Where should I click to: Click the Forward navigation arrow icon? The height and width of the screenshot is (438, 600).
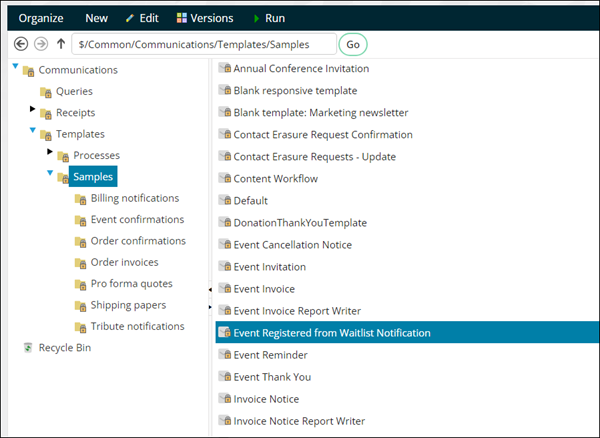coord(41,44)
